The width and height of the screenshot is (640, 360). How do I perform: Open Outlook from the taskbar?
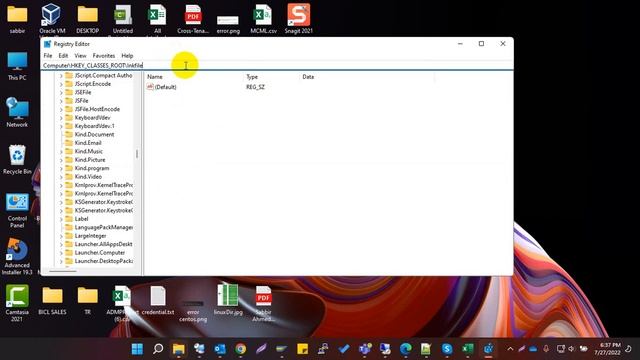[x=220, y=349]
